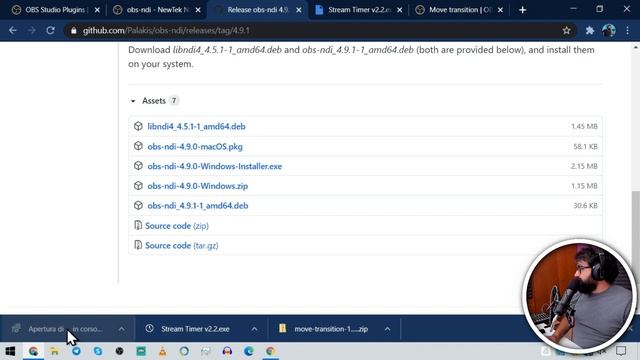
Task: Expand options for the move-transition zip download
Action: (x=387, y=329)
